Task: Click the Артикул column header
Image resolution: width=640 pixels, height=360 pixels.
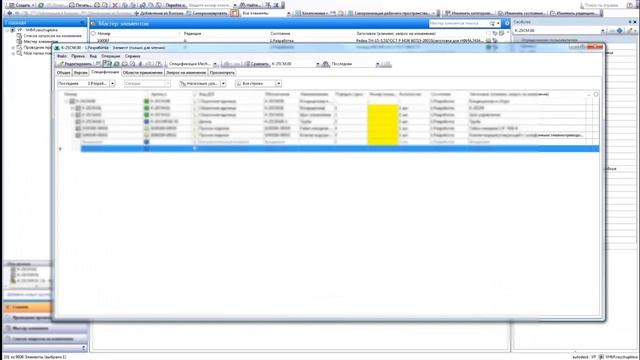Action: point(158,94)
